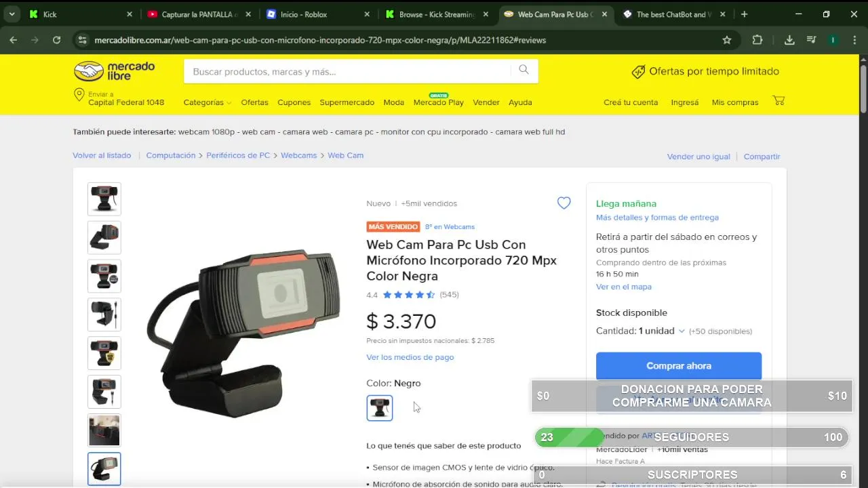
Task: Bookmark this page with star icon
Action: coord(727,40)
